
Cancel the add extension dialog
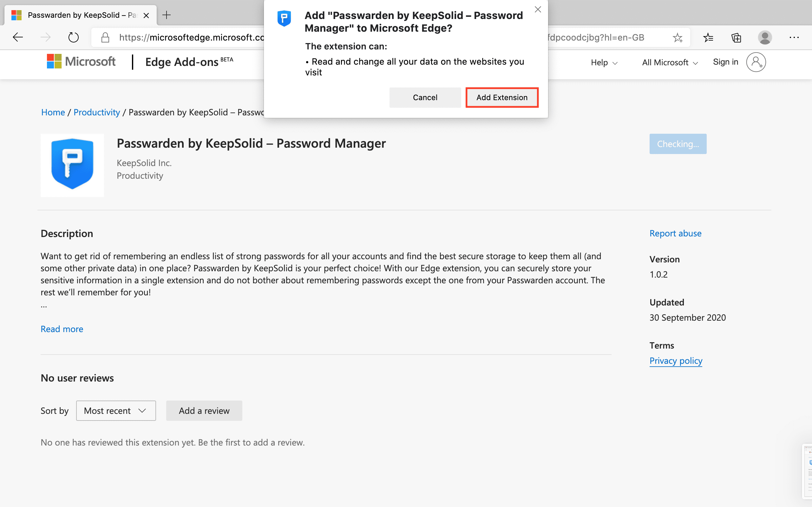[x=425, y=98]
